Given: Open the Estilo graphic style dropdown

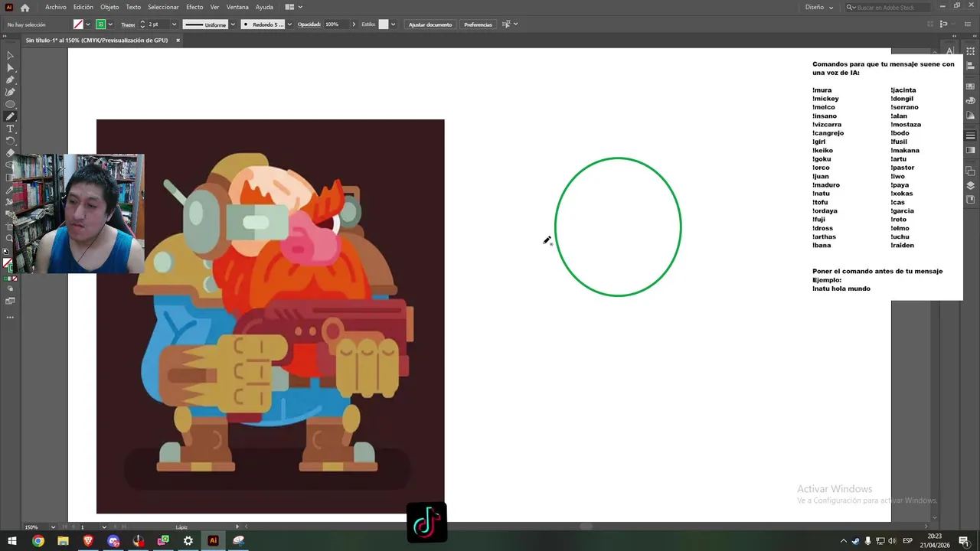Looking at the screenshot, I should 394,24.
